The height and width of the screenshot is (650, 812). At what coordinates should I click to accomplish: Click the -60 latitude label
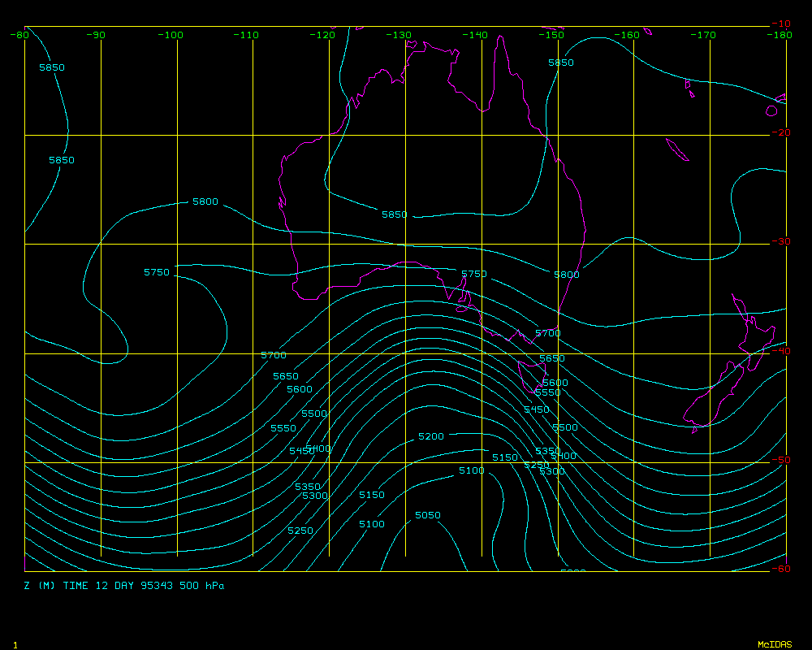[x=780, y=569]
